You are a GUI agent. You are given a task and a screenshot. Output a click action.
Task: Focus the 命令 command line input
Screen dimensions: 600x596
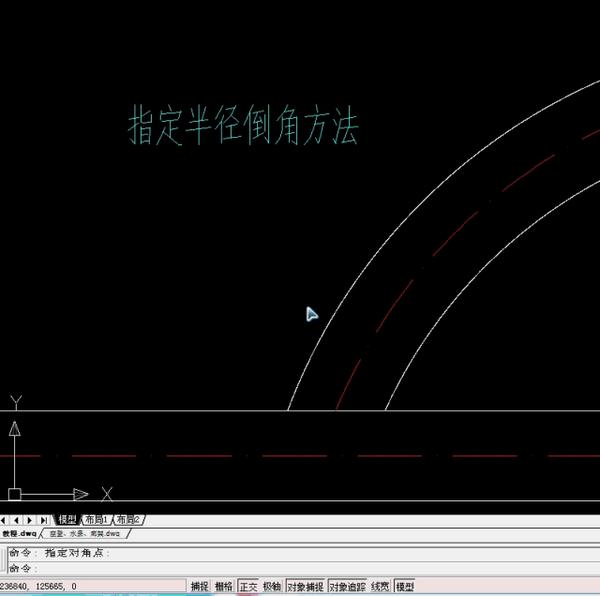[302, 568]
